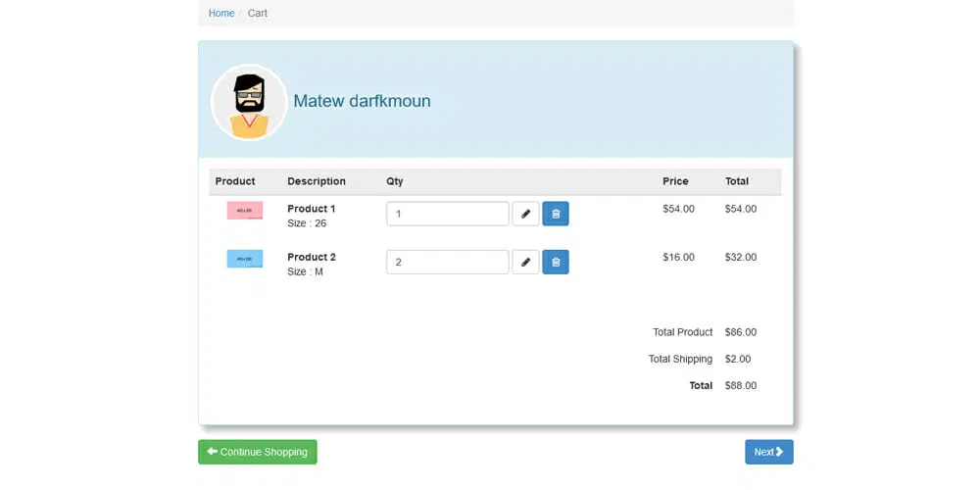Select the Product 1 title text
This screenshot has height=490, width=980.
(x=312, y=209)
